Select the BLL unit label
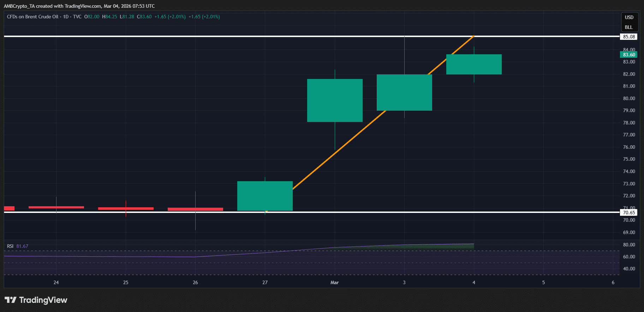The height and width of the screenshot is (312, 644). point(629,27)
